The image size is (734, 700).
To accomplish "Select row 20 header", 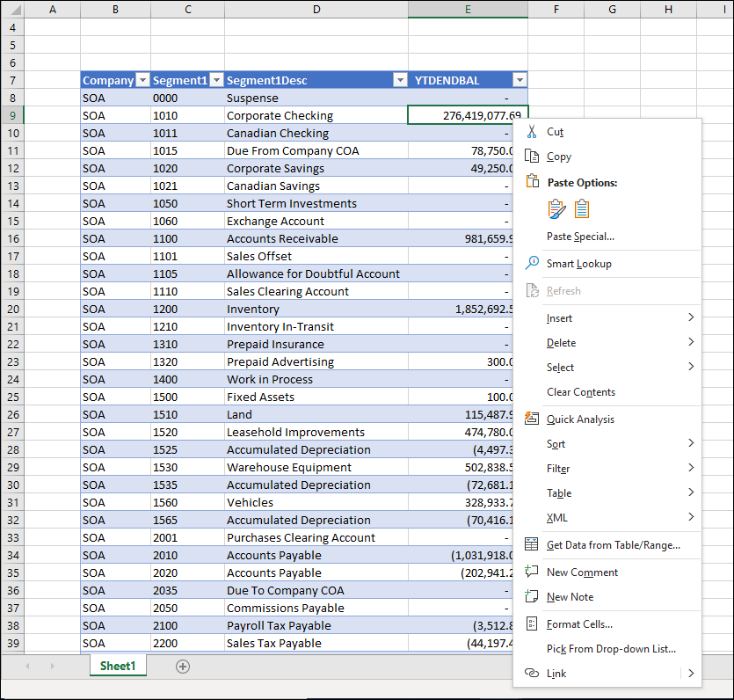I will [x=12, y=309].
